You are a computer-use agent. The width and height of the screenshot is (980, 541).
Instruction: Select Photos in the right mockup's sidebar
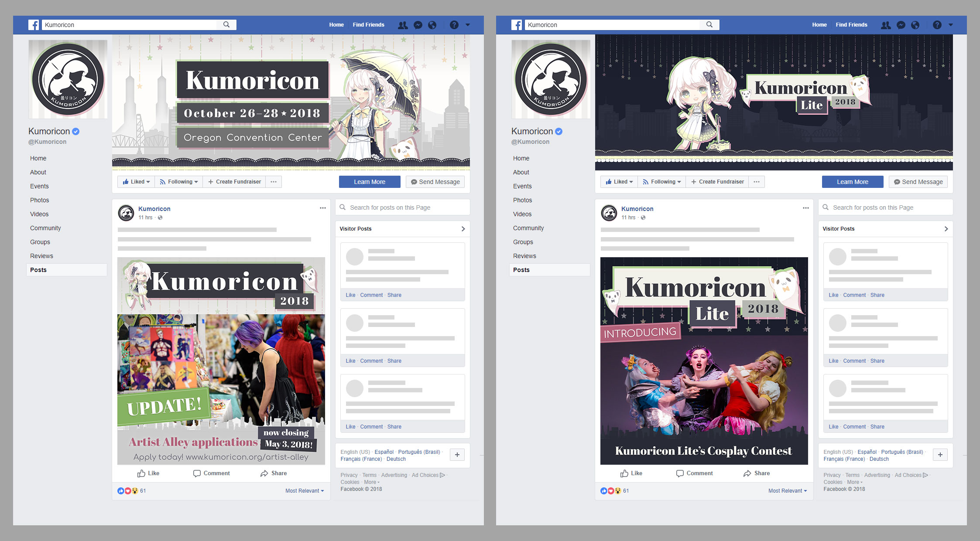[x=522, y=200]
